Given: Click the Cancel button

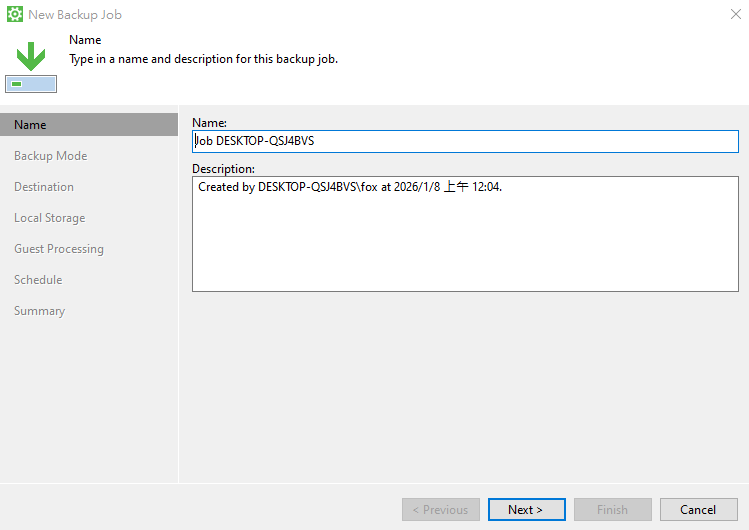Looking at the screenshot, I should click(698, 509).
